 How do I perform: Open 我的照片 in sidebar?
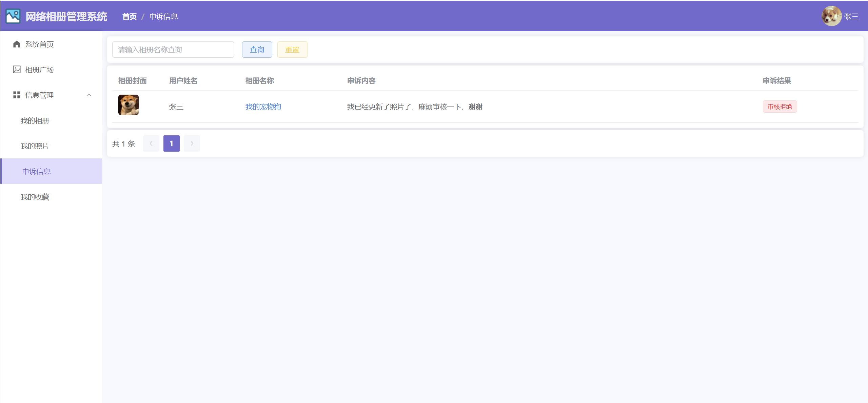35,146
